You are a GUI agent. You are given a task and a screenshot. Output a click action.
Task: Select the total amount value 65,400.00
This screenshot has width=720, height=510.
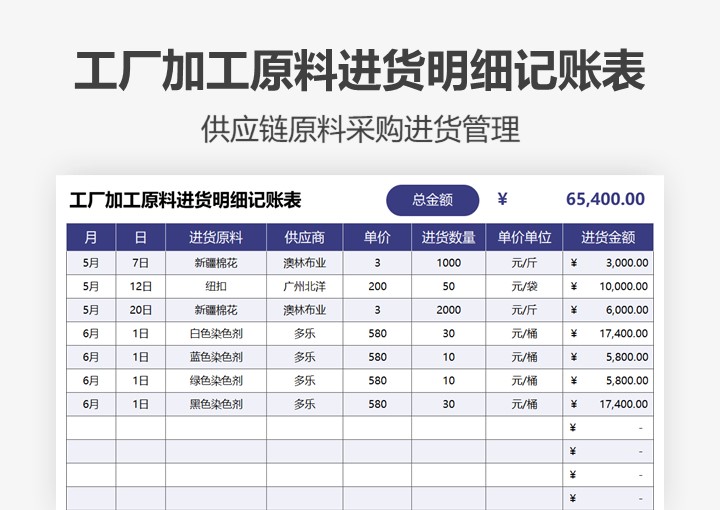pyautogui.click(x=605, y=199)
